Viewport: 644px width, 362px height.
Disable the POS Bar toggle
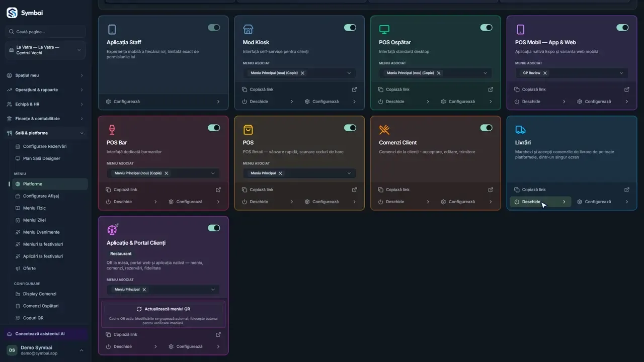[214, 128]
